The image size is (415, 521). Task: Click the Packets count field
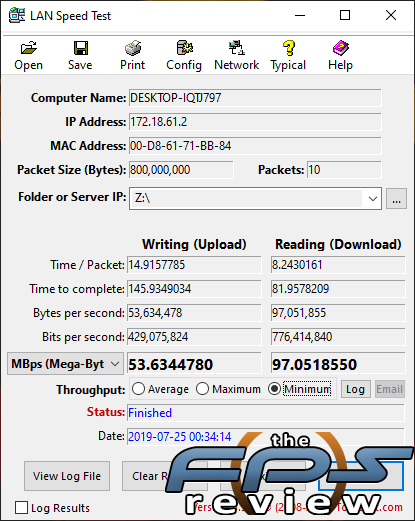pos(344,170)
